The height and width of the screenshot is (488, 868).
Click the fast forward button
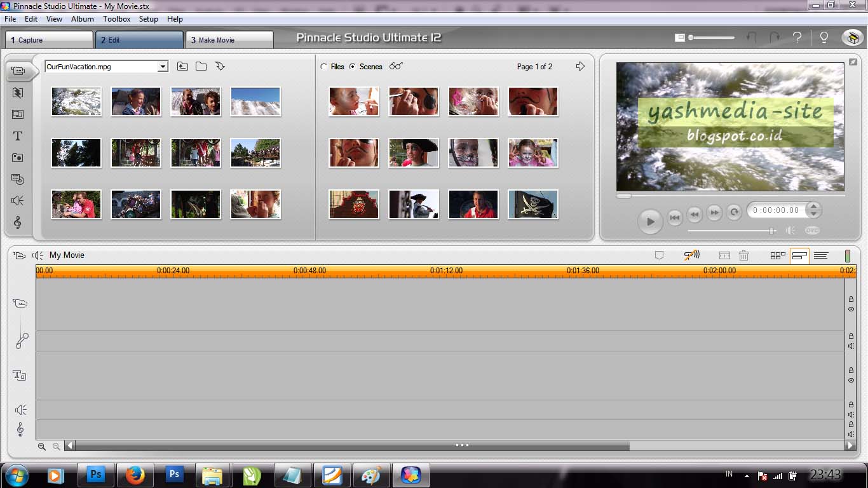tap(714, 213)
